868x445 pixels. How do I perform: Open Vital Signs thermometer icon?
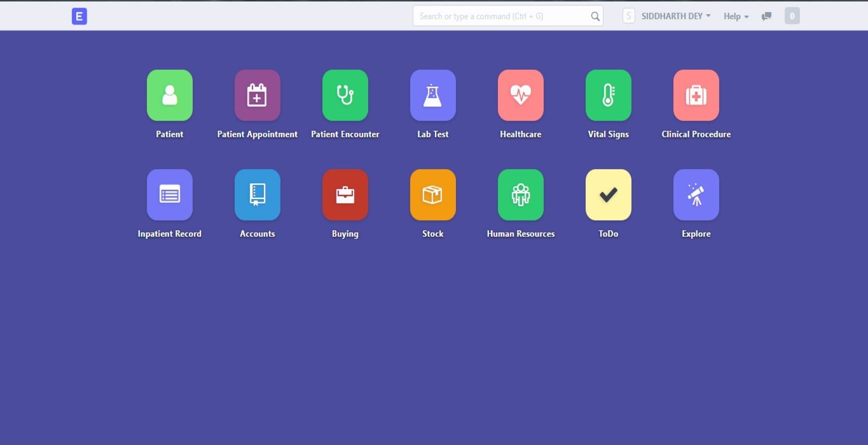(x=608, y=95)
